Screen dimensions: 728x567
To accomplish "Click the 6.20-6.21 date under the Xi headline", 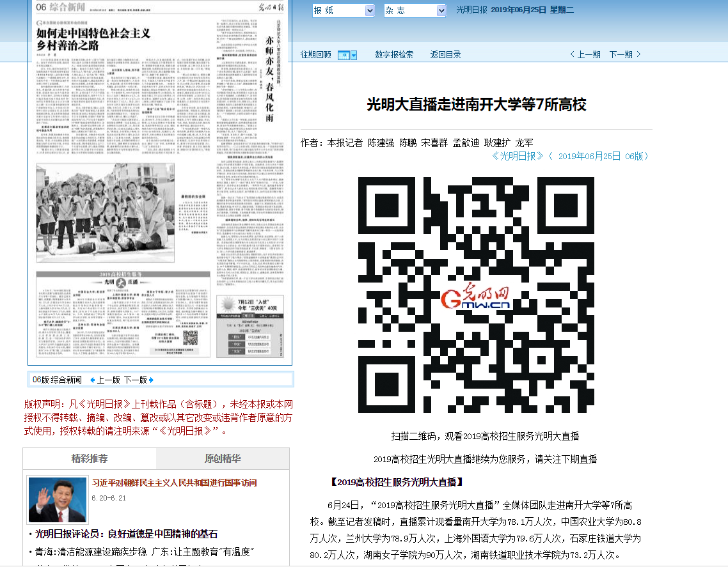I will 109,498.
